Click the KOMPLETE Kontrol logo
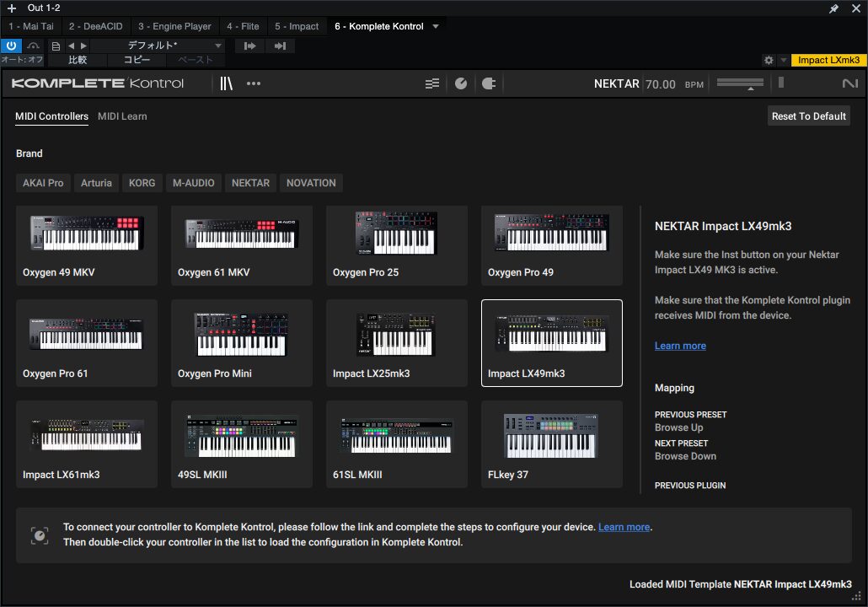This screenshot has height=607, width=868. (98, 83)
